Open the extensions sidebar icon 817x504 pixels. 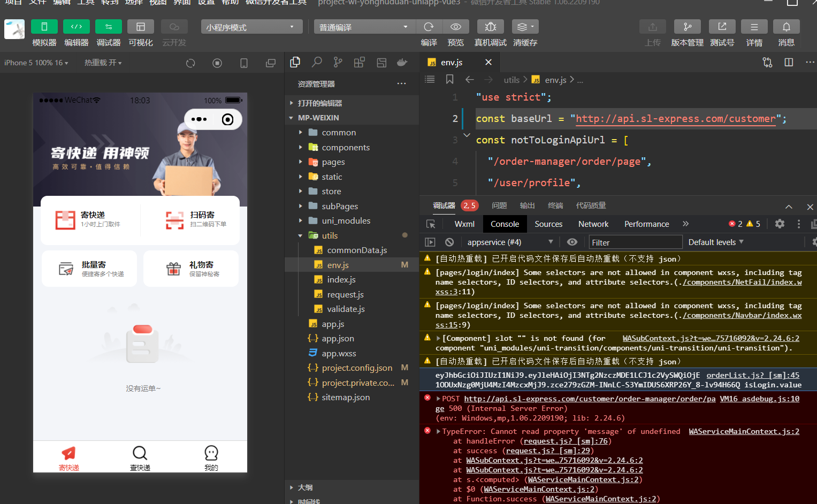click(x=360, y=62)
